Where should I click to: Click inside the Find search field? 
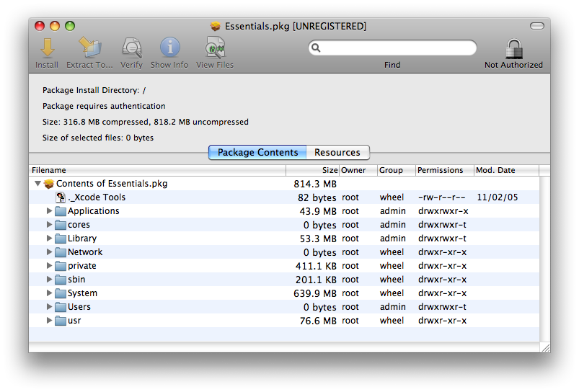(x=398, y=48)
